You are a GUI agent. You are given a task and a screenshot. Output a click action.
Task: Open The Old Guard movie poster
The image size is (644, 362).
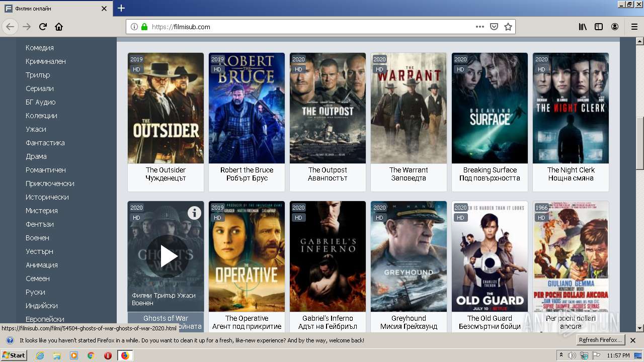(x=490, y=256)
